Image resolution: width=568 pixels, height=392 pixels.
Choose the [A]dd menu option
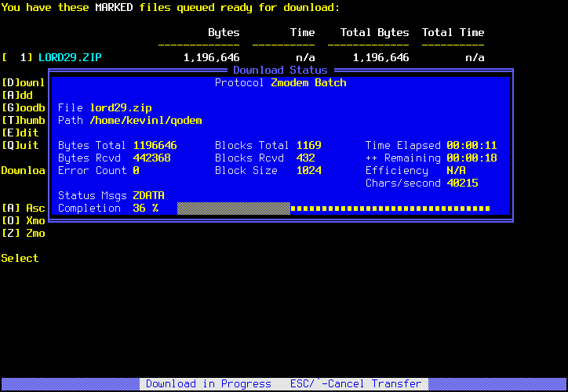point(17,95)
